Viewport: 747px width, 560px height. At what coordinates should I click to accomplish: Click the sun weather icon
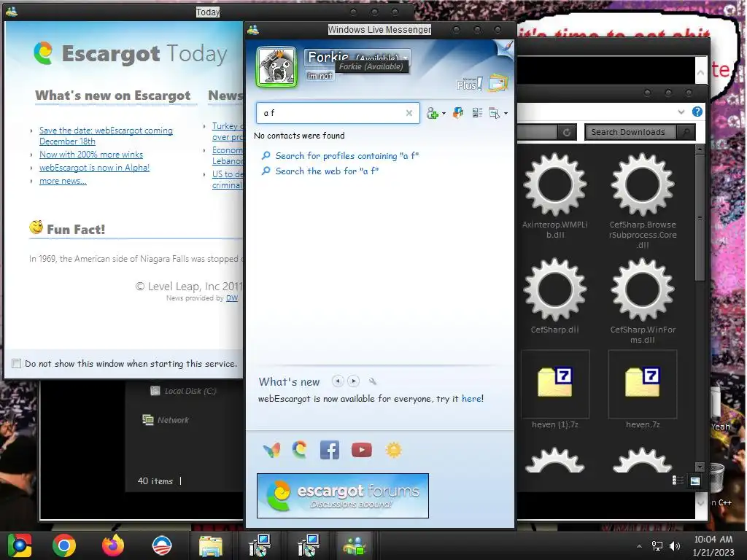tap(393, 449)
